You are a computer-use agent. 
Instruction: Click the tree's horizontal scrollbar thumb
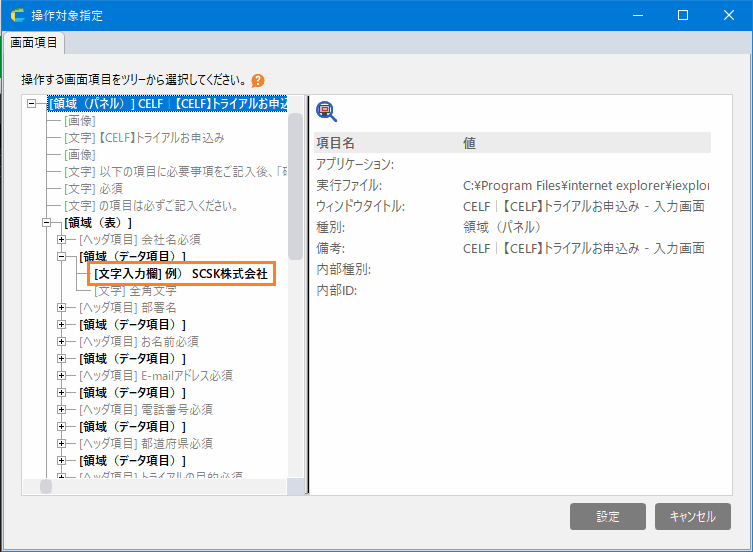pyautogui.click(x=46, y=486)
